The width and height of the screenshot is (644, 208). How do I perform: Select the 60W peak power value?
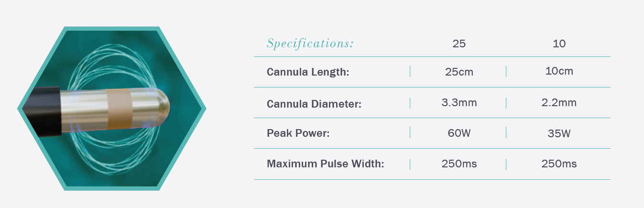pyautogui.click(x=459, y=133)
